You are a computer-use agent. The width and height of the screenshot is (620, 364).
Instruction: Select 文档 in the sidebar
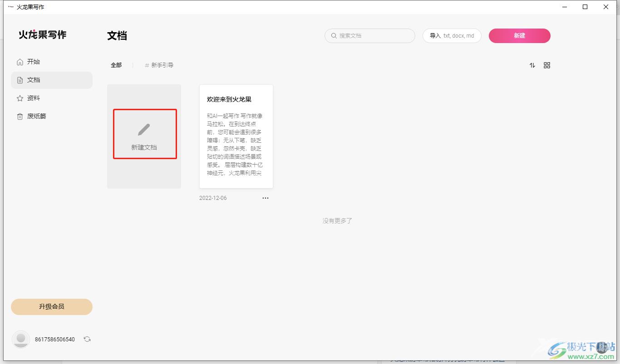[x=51, y=80]
